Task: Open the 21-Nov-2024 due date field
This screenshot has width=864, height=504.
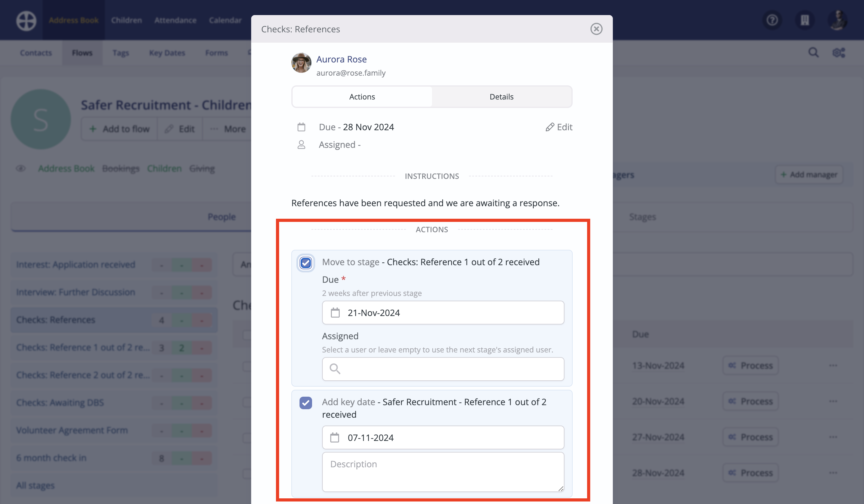Action: click(x=443, y=313)
